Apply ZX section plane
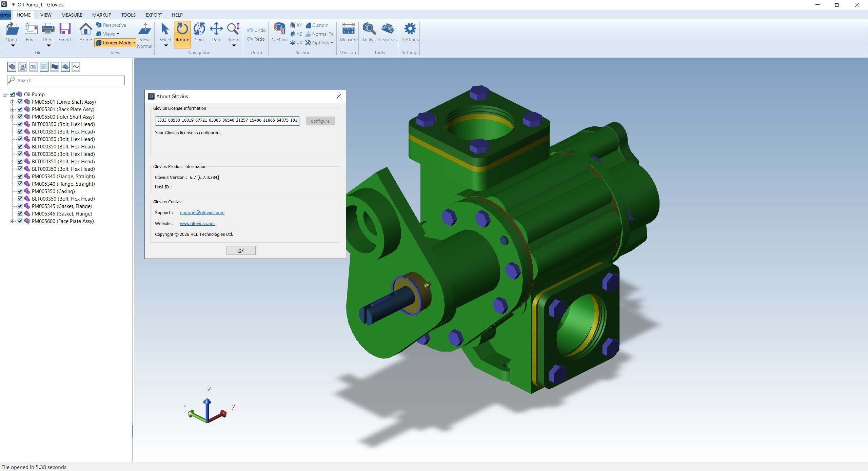 tap(296, 43)
